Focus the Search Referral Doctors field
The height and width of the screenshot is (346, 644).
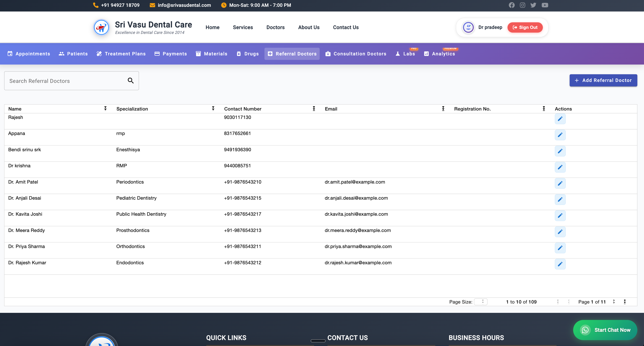[65, 81]
